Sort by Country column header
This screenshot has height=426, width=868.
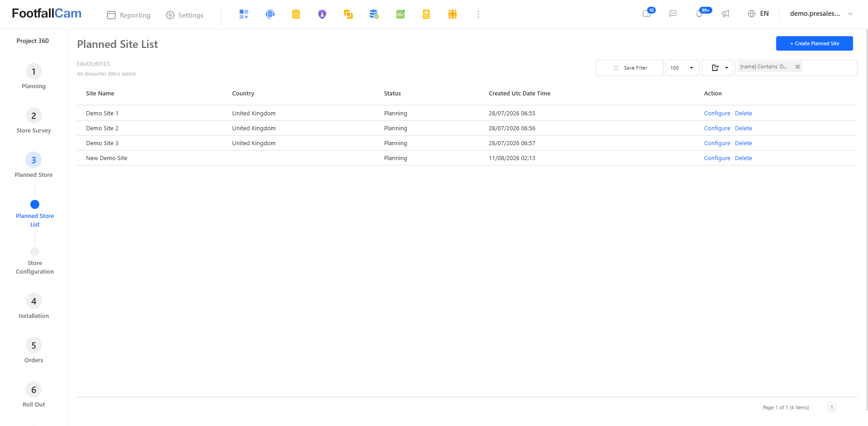tap(243, 94)
